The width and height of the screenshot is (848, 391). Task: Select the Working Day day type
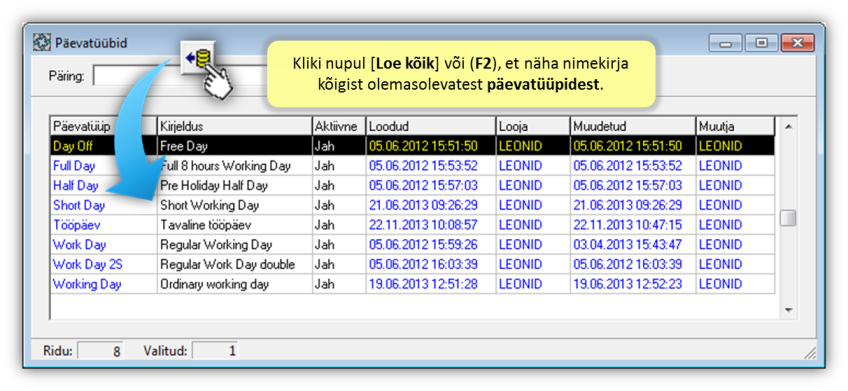pyautogui.click(x=87, y=284)
